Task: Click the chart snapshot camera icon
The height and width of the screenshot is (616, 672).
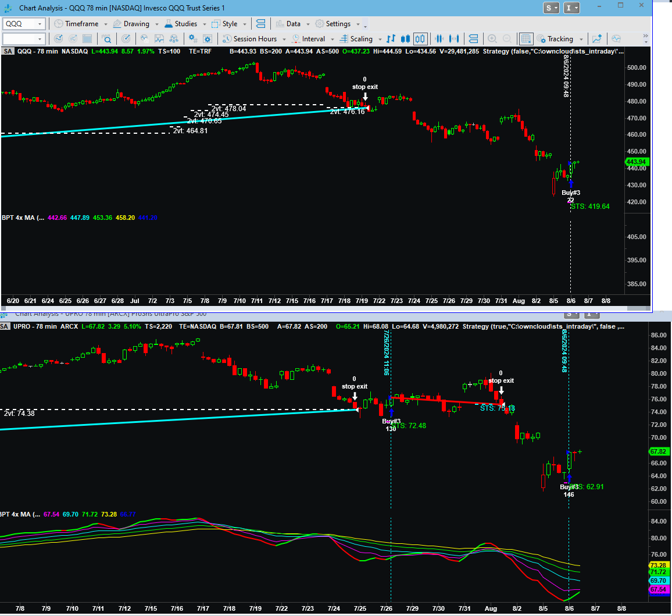Action: 144,39
